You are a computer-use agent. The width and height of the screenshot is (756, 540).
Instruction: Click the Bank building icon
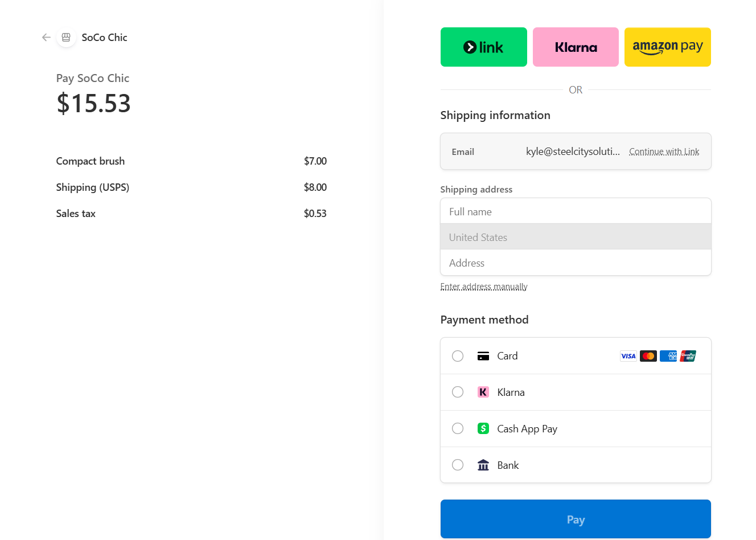[483, 465]
